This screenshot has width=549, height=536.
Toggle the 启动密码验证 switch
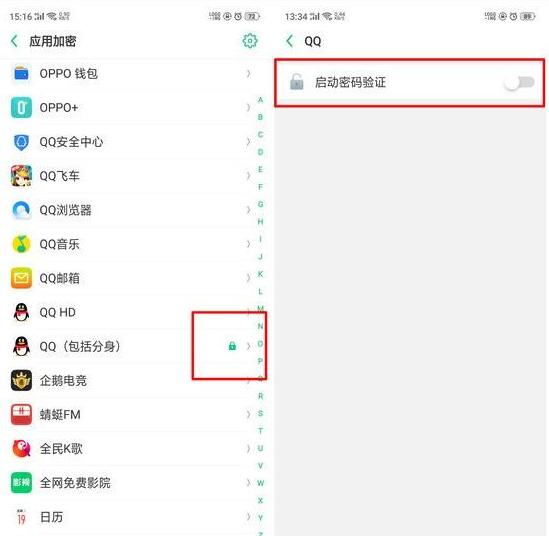[x=520, y=83]
